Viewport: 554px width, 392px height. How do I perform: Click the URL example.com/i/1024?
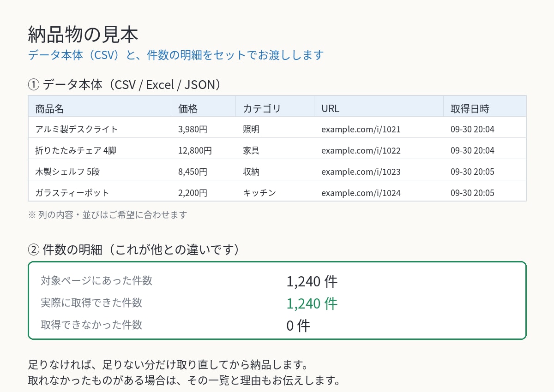tap(361, 193)
